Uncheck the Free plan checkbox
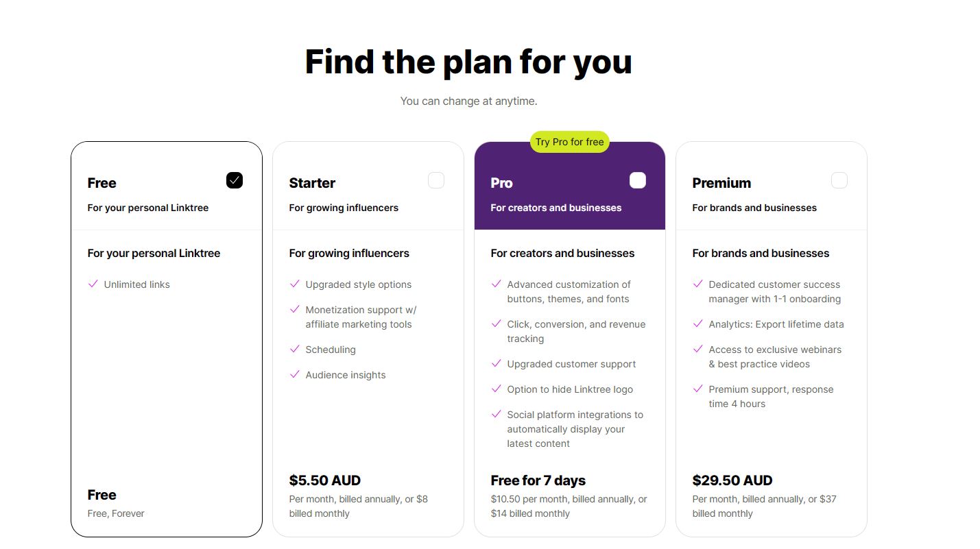The width and height of the screenshot is (980, 549). click(235, 180)
